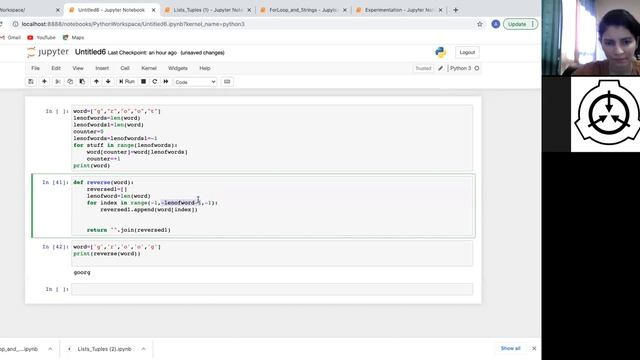Click the empty last code cell
Image resolution: width=640 pixels, height=360 pixels.
(272, 289)
